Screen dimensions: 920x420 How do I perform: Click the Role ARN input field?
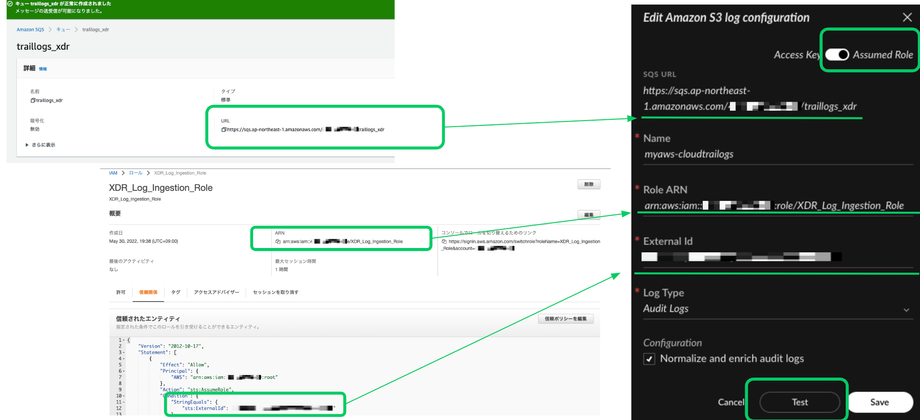coord(776,205)
